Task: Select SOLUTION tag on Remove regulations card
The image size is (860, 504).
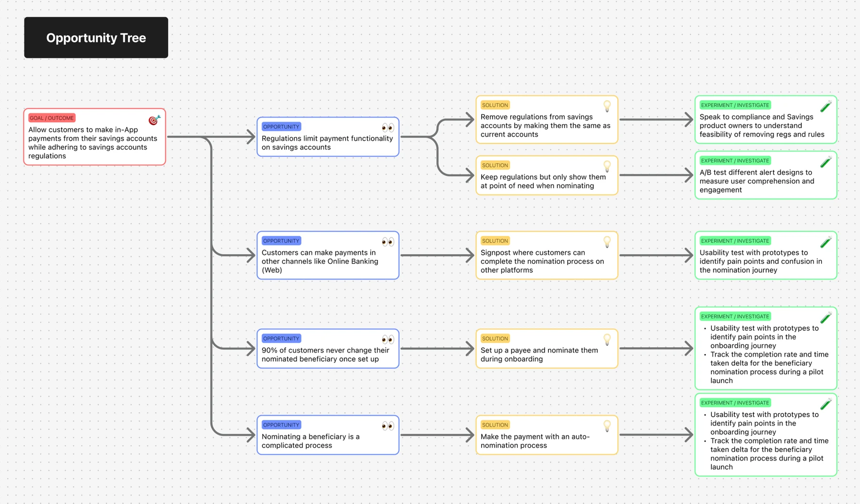Action: pos(495,105)
